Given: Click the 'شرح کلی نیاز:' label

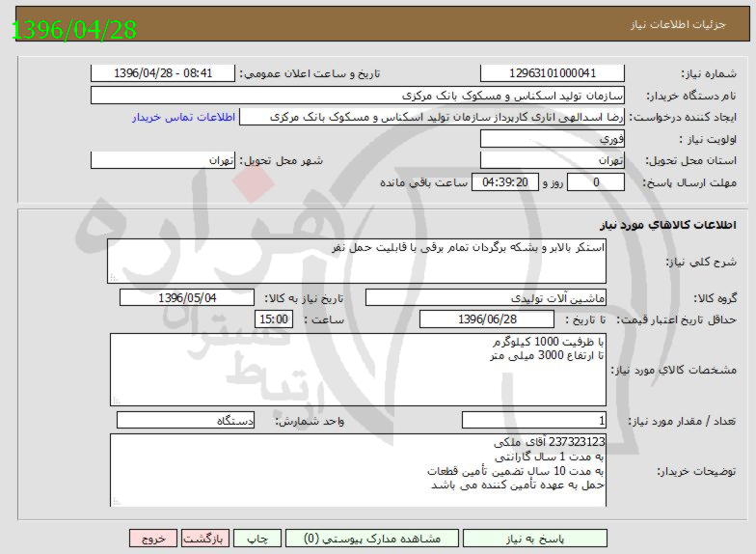Looking at the screenshot, I should pyautogui.click(x=701, y=263).
